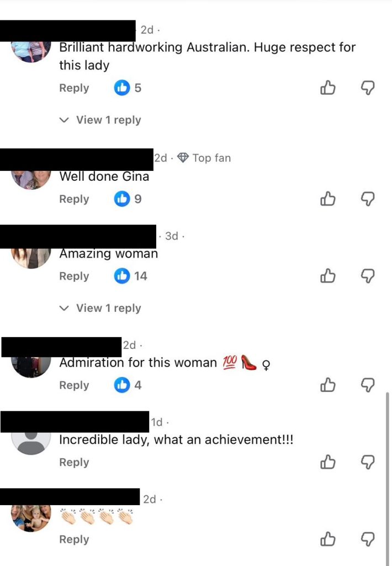The height and width of the screenshot is (566, 392).
Task: Dislike the 'Admiration for this woman' comment
Action: [x=368, y=385]
